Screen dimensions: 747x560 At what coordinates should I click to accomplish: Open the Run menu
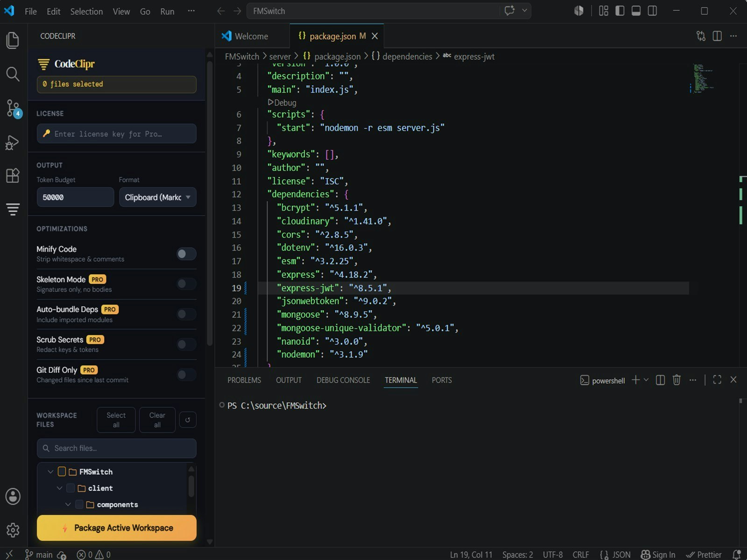[x=167, y=11]
